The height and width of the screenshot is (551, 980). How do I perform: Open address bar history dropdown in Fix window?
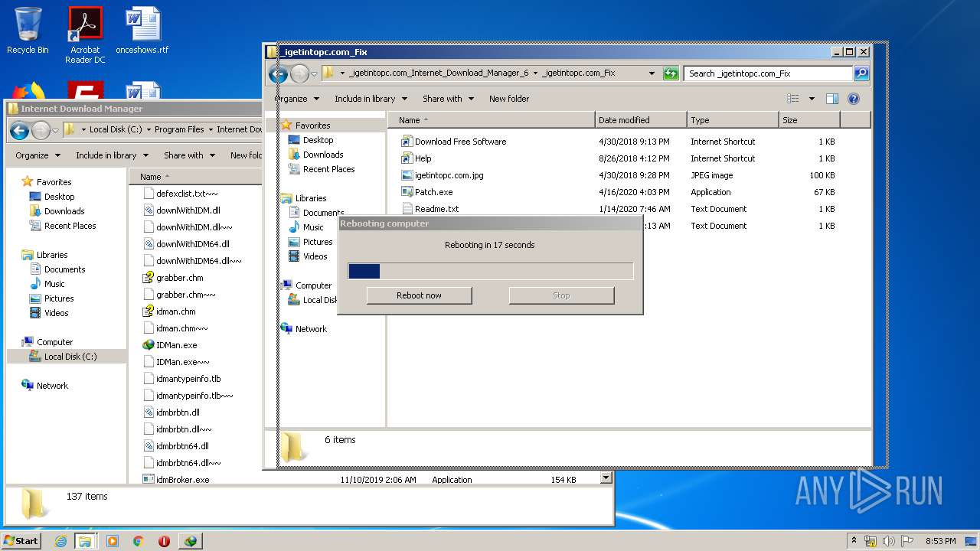652,73
